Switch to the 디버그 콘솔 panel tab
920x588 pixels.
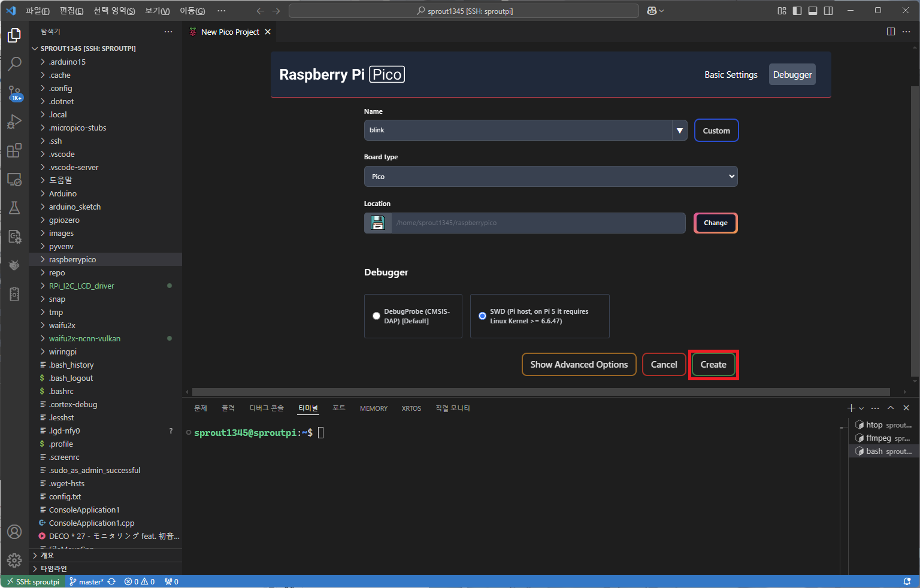(267, 408)
